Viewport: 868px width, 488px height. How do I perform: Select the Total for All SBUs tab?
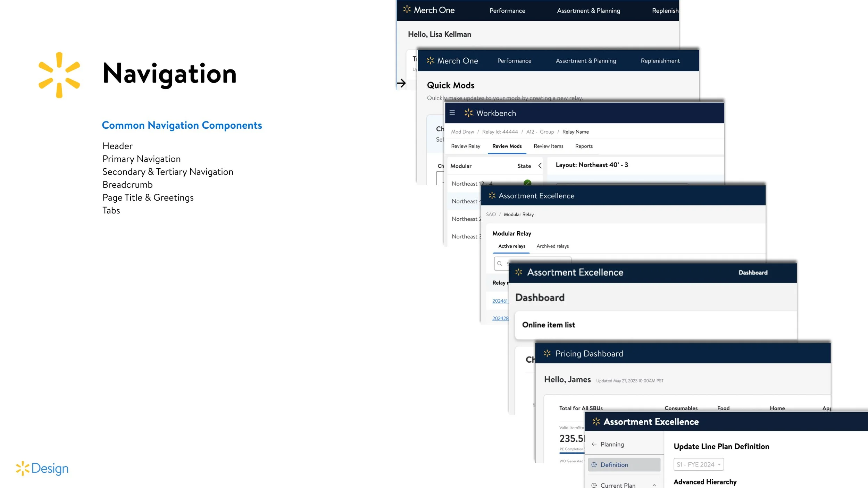(581, 408)
